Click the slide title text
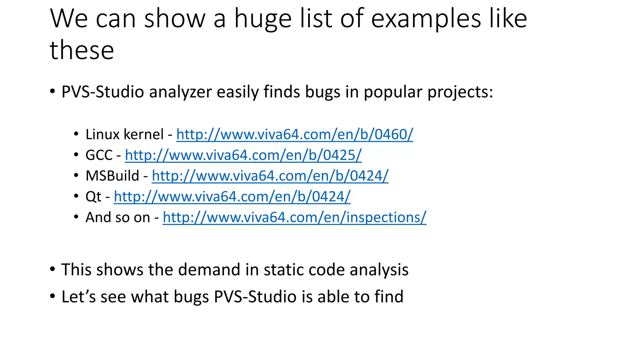This screenshot has width=644, height=362. pyautogui.click(x=288, y=19)
